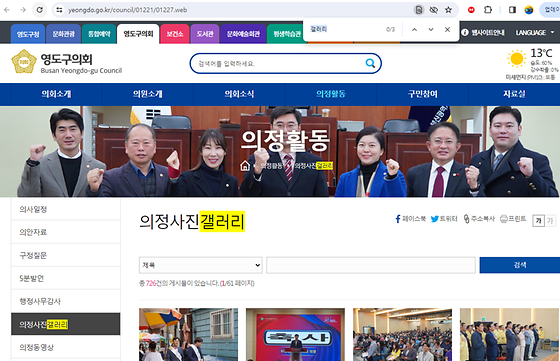The height and width of the screenshot is (361, 560).
Task: Switch to the 통합예약 tab
Action: 99,34
